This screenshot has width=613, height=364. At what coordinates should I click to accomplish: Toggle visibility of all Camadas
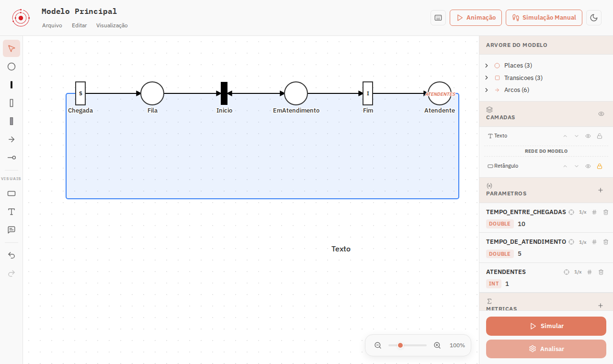point(602,114)
